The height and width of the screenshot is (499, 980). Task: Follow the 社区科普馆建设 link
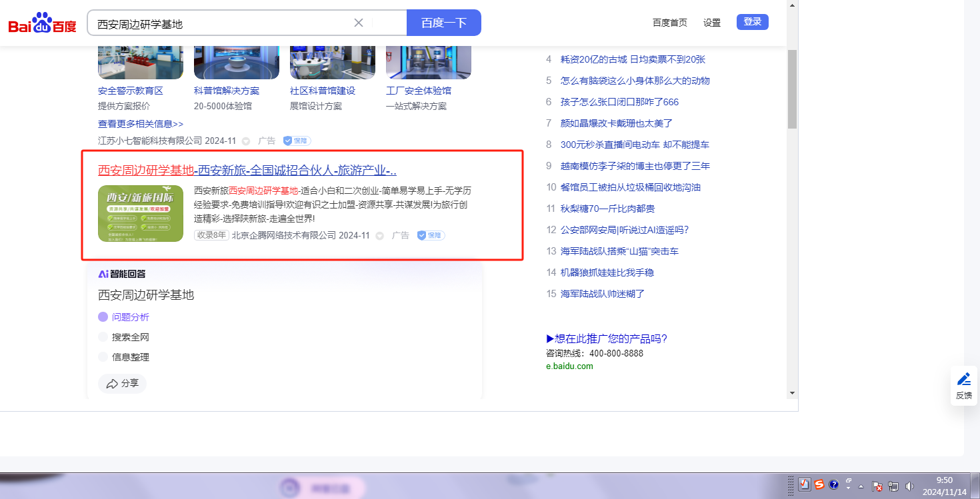tap(323, 91)
